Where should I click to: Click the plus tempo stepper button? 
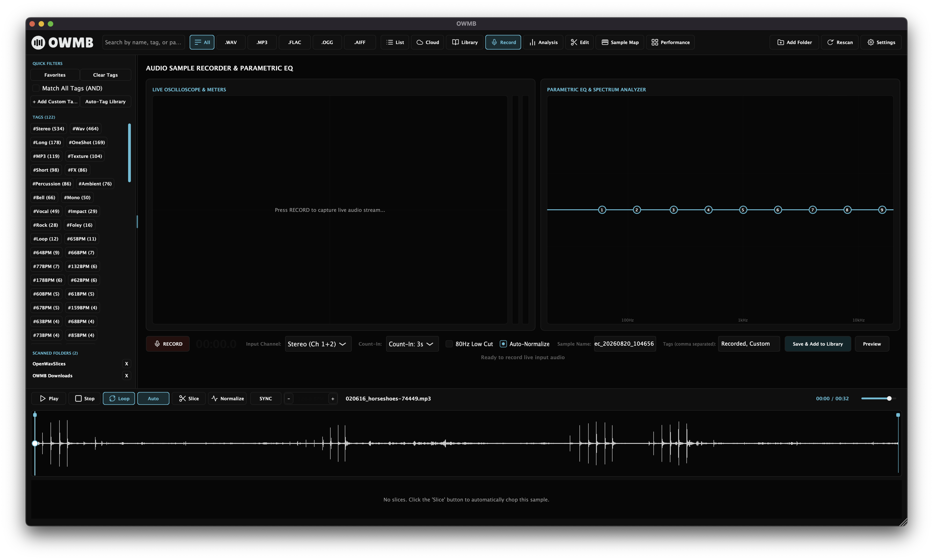[332, 398]
